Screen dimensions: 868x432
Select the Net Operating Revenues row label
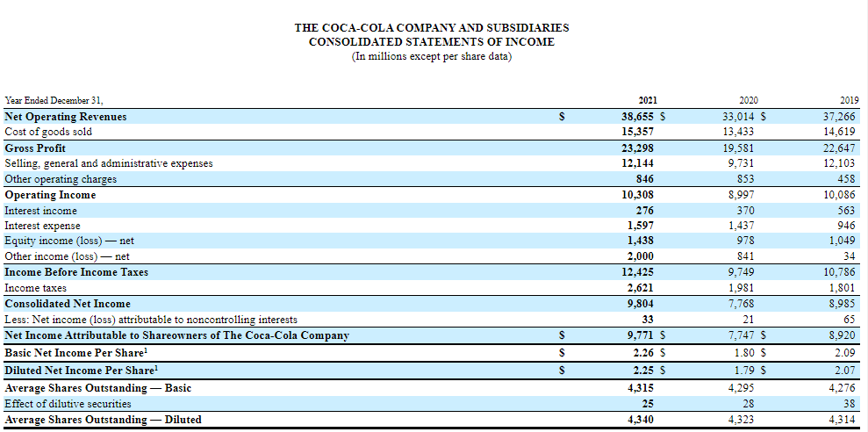point(66,116)
